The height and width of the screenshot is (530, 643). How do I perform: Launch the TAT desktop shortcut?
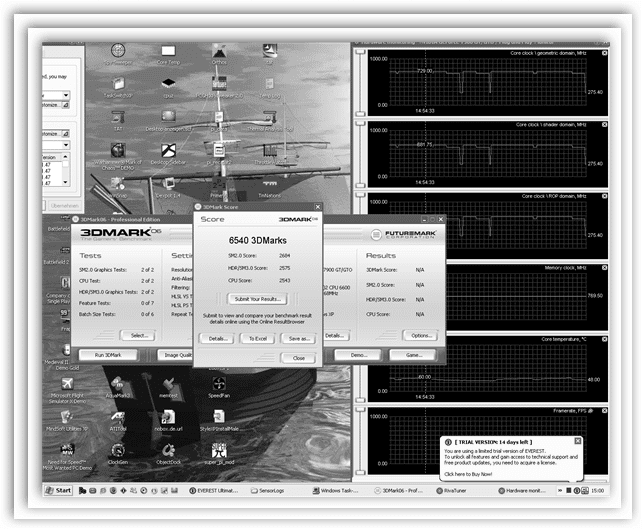[118, 121]
